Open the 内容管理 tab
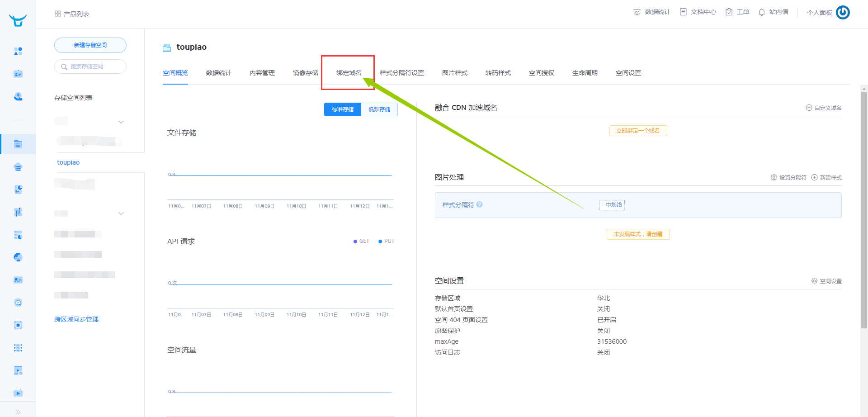 point(262,73)
